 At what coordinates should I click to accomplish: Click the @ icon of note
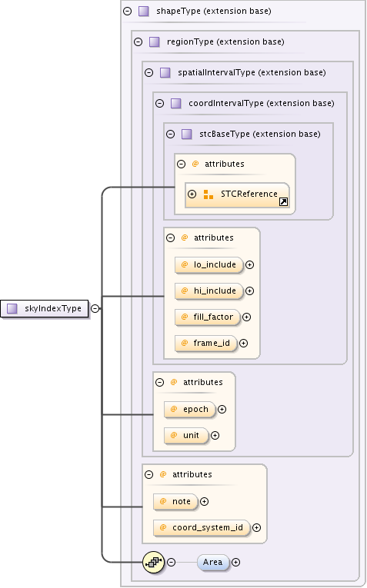coord(163,502)
